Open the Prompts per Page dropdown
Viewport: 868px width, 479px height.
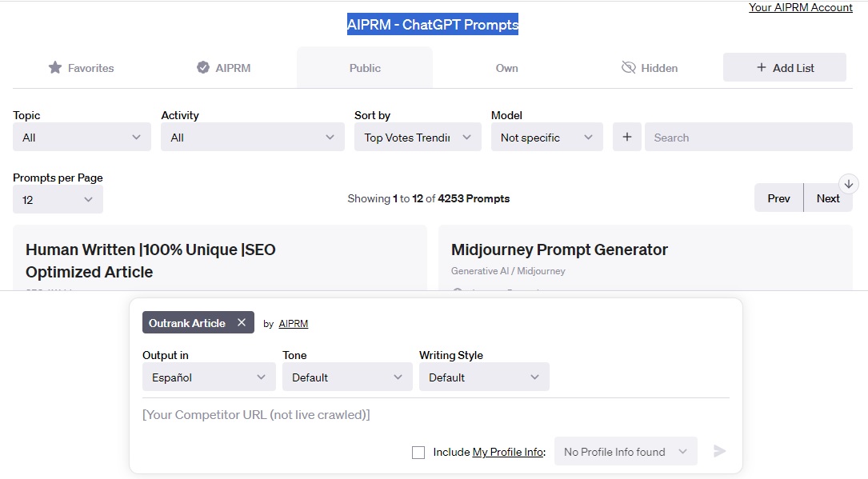[57, 199]
